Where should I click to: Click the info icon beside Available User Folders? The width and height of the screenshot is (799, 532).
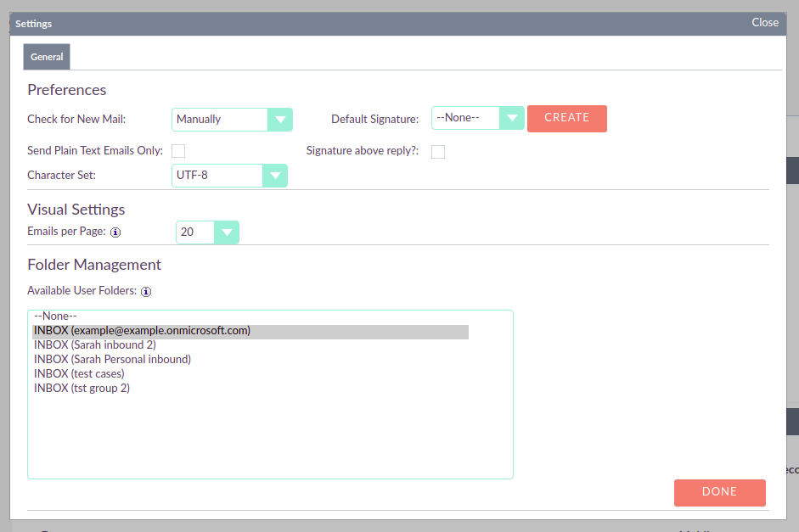144,291
